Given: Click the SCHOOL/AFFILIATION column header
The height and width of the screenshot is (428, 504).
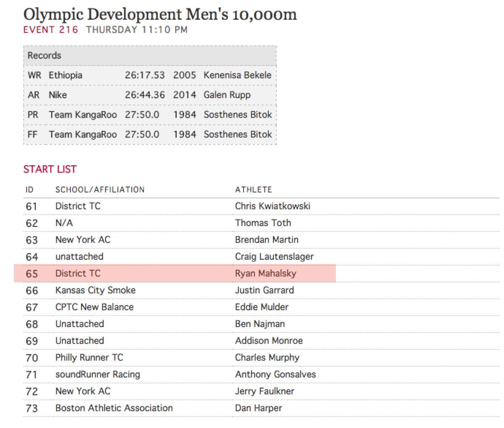Looking at the screenshot, I should [x=100, y=190].
